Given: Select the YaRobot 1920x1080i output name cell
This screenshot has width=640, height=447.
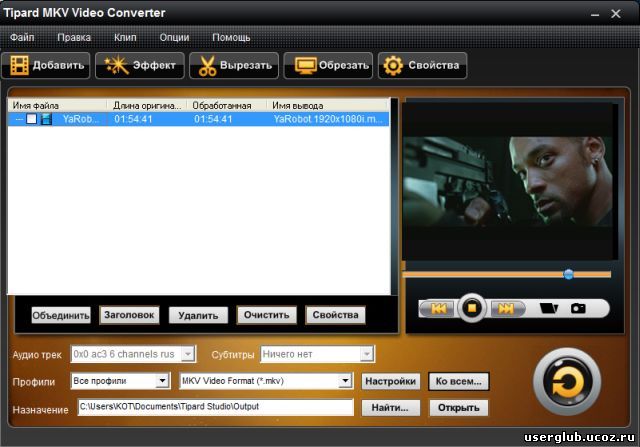Looking at the screenshot, I should 328,119.
